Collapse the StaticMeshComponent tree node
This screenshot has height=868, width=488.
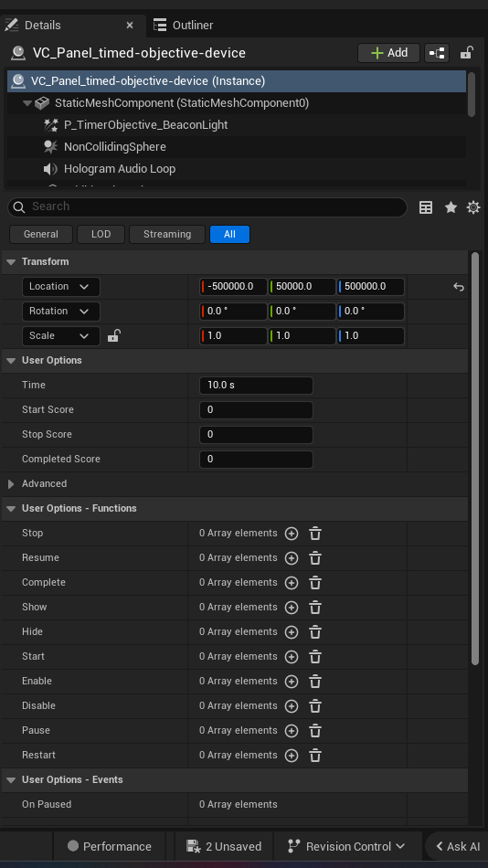click(x=27, y=103)
